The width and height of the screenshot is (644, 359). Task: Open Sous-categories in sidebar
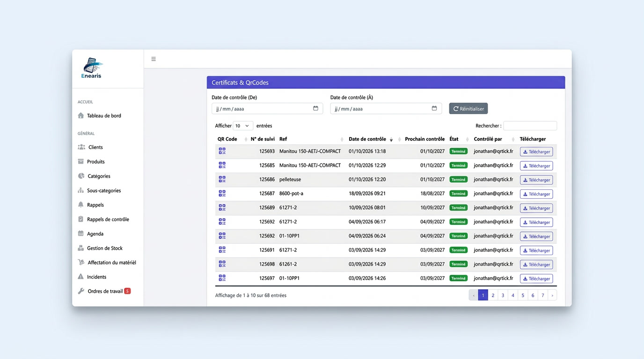[x=99, y=190]
